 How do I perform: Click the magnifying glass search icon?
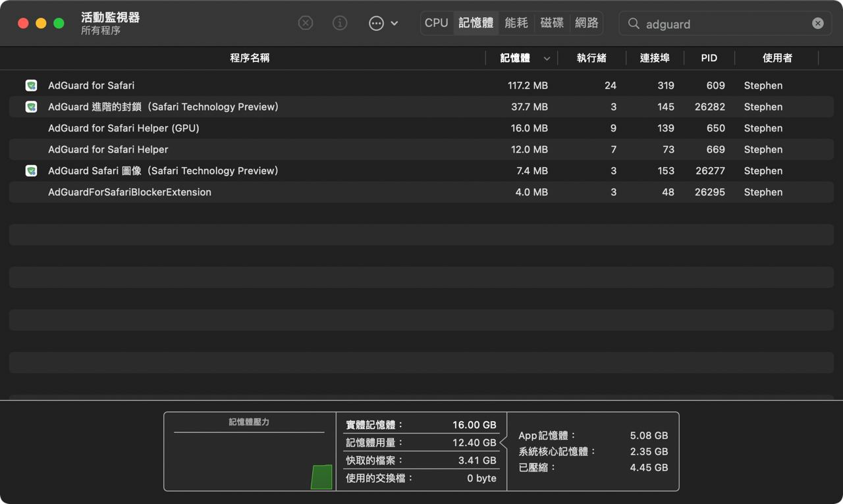pyautogui.click(x=634, y=24)
